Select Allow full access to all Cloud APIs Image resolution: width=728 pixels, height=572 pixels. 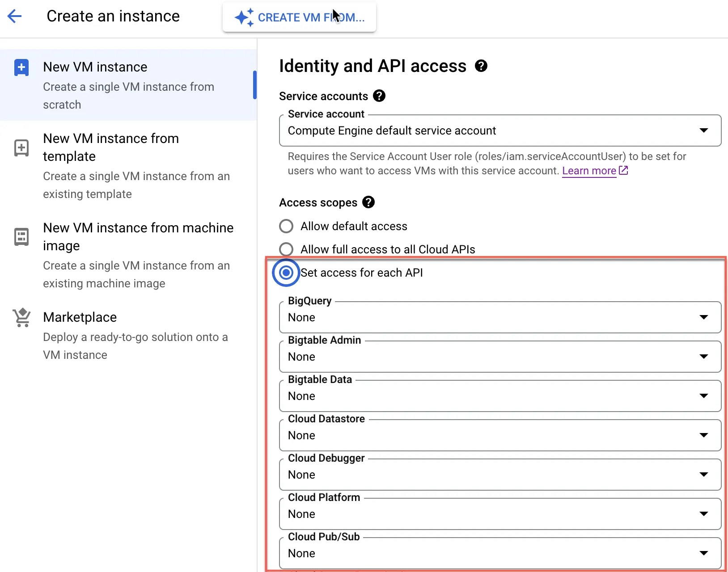[x=286, y=249]
